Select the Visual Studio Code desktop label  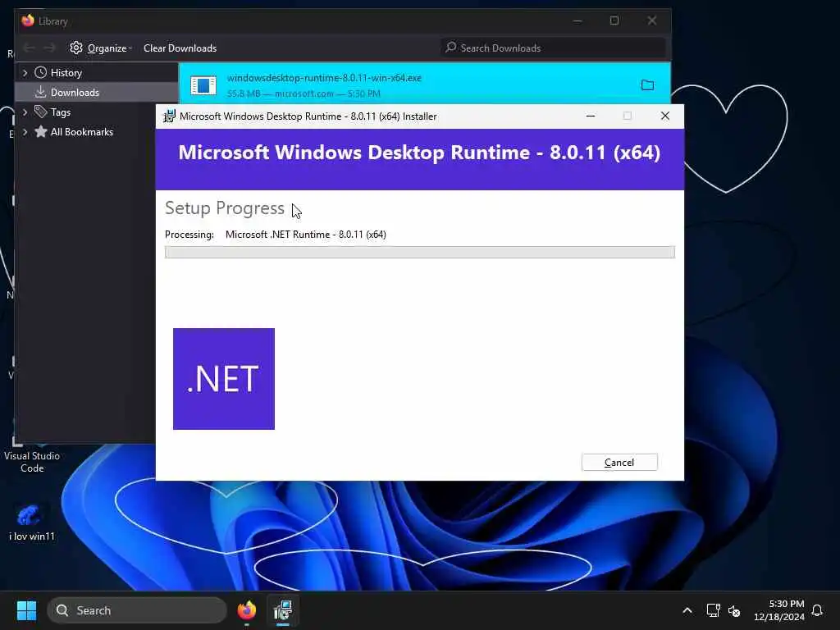[32, 462]
